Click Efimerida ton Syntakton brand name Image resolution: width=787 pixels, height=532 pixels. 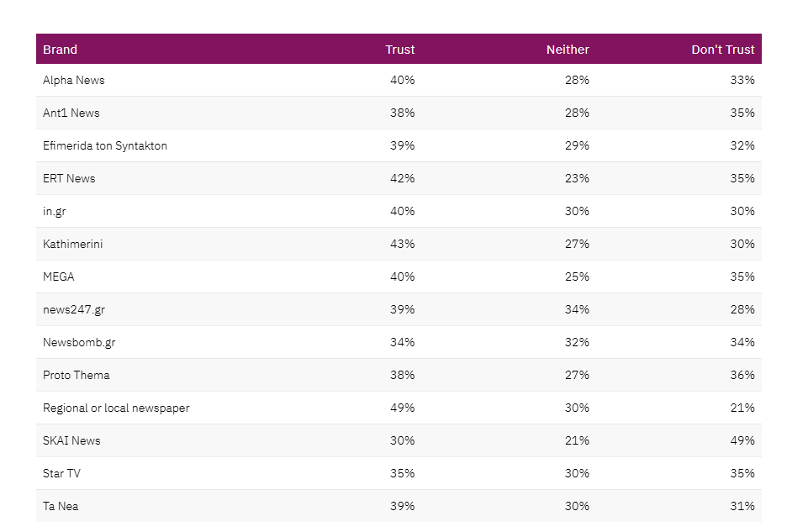pos(105,146)
